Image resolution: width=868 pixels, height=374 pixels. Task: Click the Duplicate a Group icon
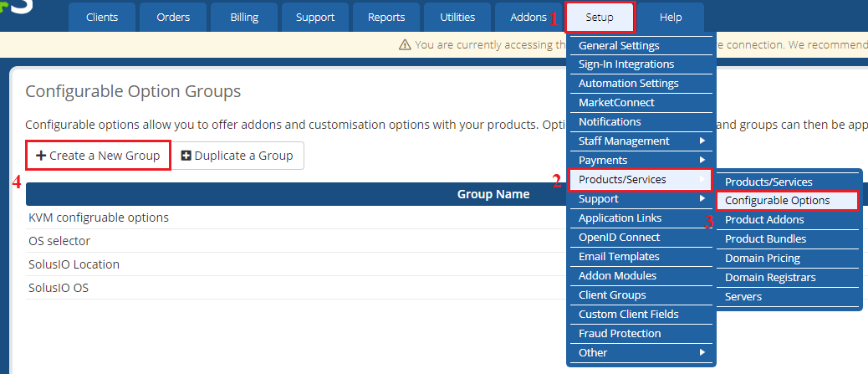point(186,156)
